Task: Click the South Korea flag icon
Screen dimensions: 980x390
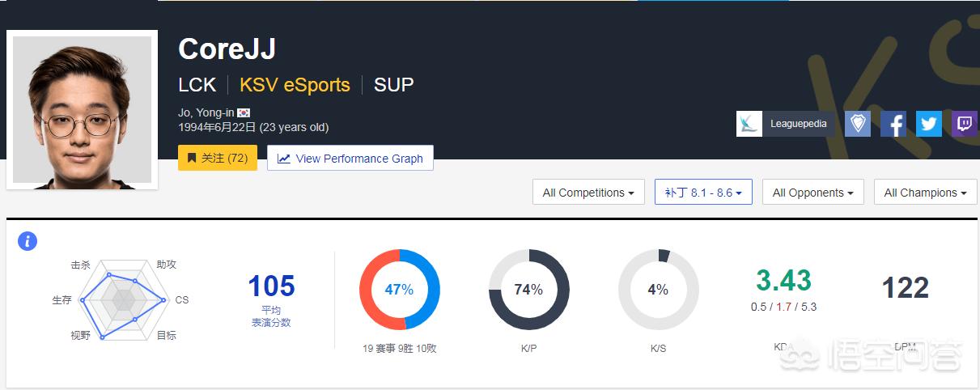Action: click(x=244, y=112)
